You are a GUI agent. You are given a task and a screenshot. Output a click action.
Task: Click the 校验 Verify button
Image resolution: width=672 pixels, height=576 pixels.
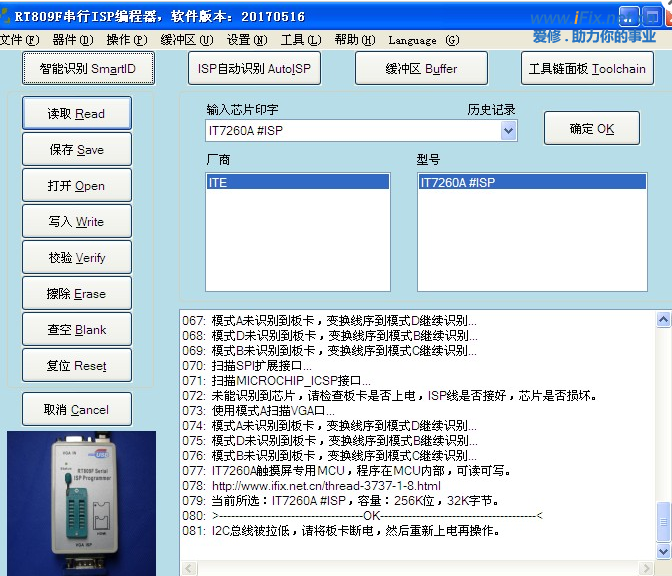[x=77, y=257]
